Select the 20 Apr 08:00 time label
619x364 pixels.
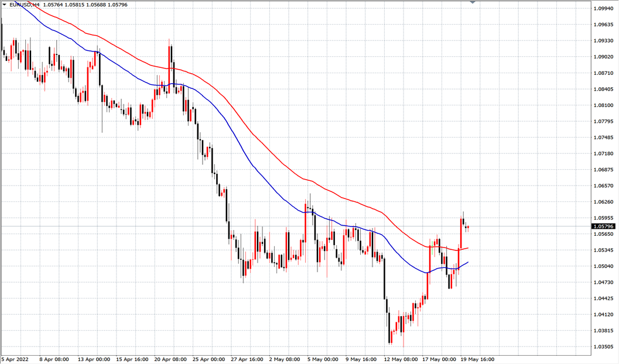point(171,359)
